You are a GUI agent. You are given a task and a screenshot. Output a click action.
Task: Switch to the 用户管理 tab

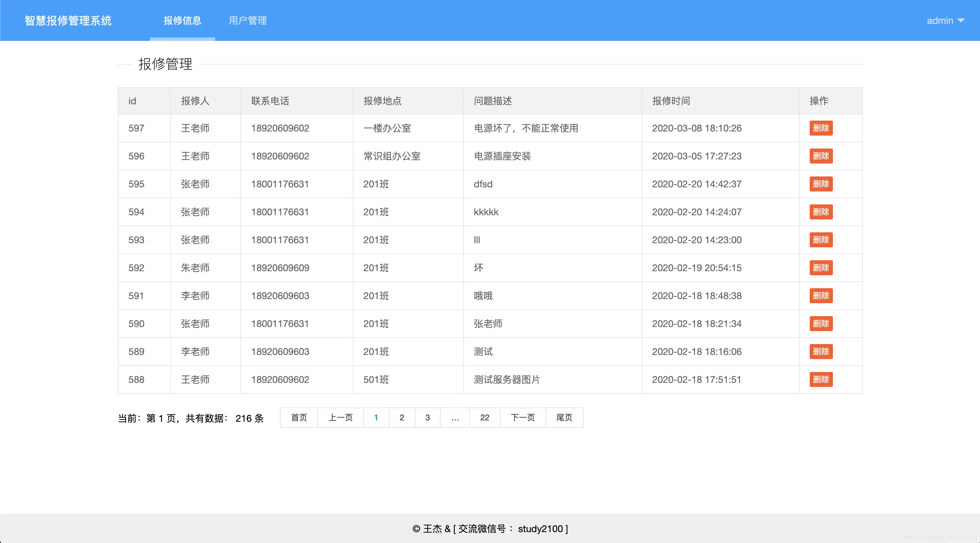(247, 20)
